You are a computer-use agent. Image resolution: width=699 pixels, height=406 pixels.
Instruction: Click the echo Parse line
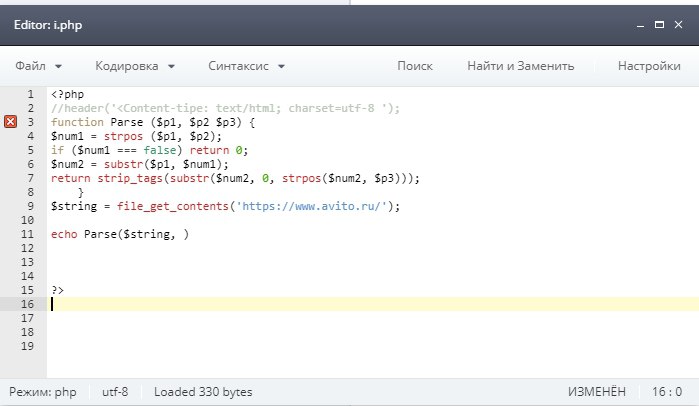point(120,234)
